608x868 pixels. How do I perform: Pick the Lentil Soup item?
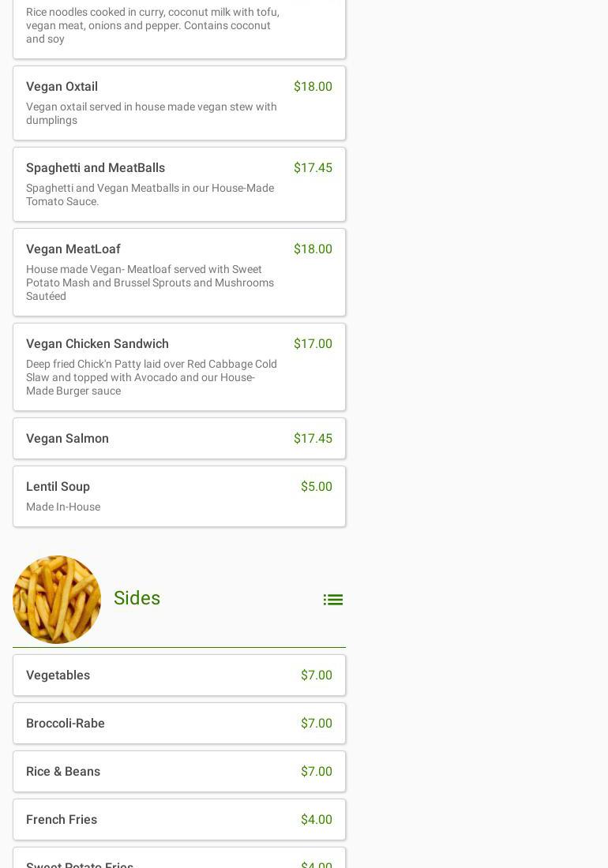coord(178,496)
